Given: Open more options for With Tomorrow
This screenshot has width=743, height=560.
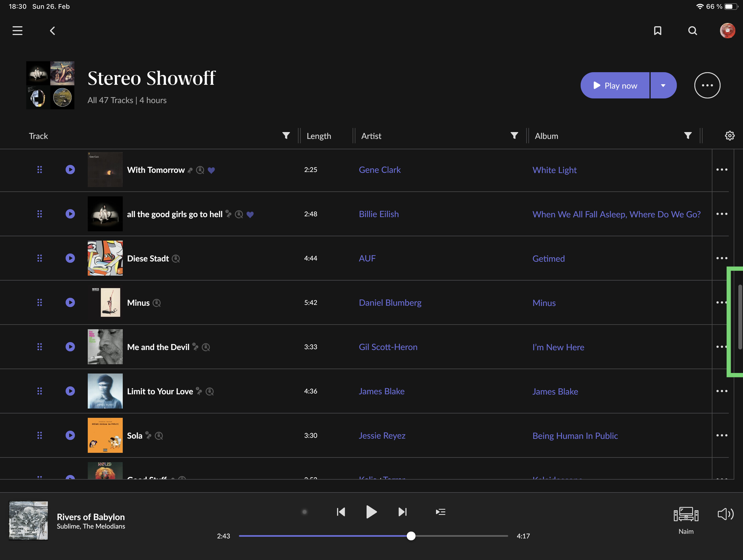Looking at the screenshot, I should [x=721, y=170].
